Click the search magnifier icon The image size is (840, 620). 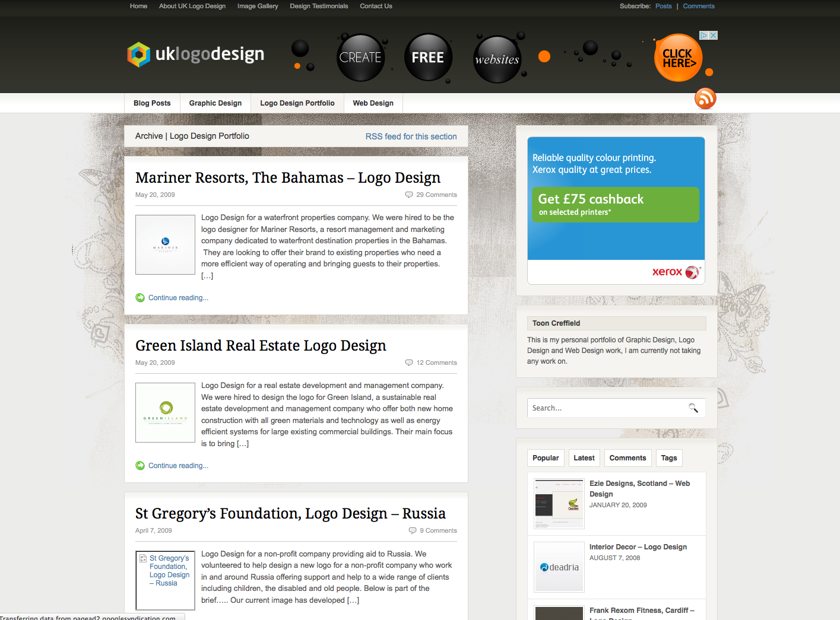693,408
